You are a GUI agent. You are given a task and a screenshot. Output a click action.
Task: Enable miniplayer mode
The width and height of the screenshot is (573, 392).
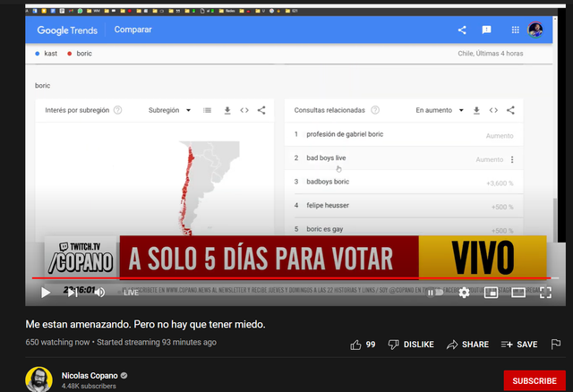(491, 293)
